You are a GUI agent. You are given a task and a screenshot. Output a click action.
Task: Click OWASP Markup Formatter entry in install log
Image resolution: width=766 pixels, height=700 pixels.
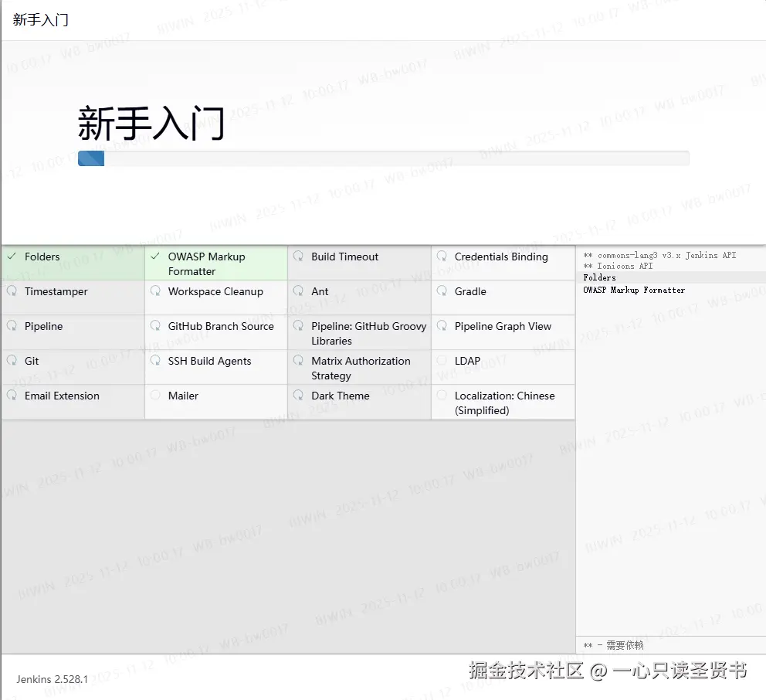click(634, 290)
